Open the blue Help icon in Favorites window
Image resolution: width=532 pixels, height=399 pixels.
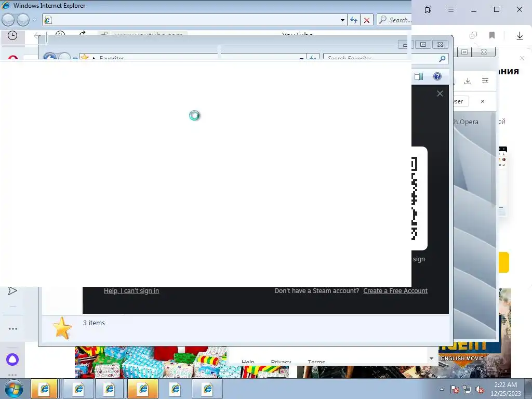tap(437, 76)
